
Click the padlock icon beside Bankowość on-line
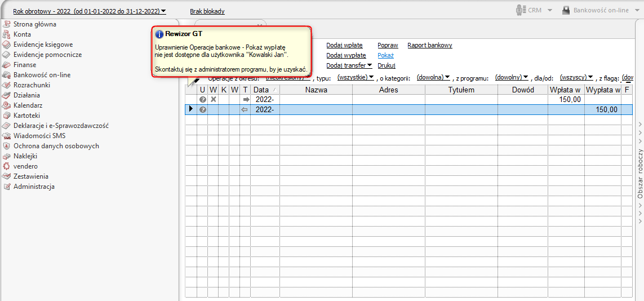tap(566, 10)
